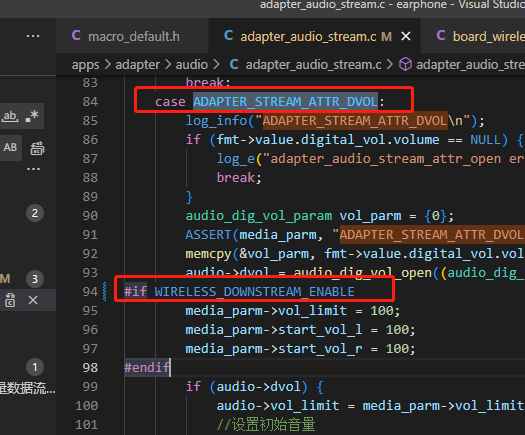Click audio->vol_limit on line 100
This screenshot has height=435, width=525.
(278, 406)
